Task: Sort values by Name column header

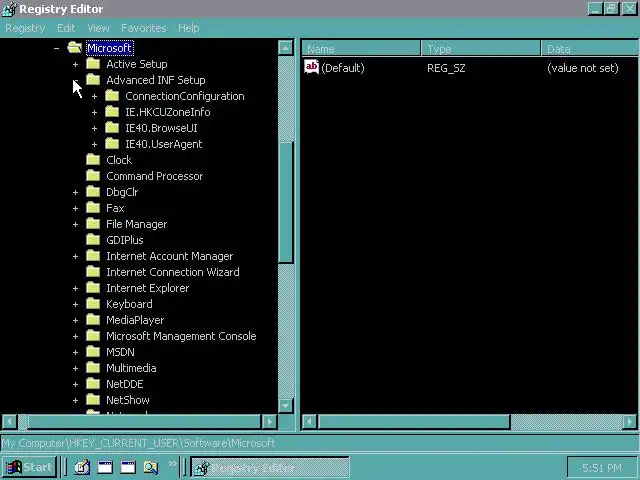Action: click(x=361, y=49)
